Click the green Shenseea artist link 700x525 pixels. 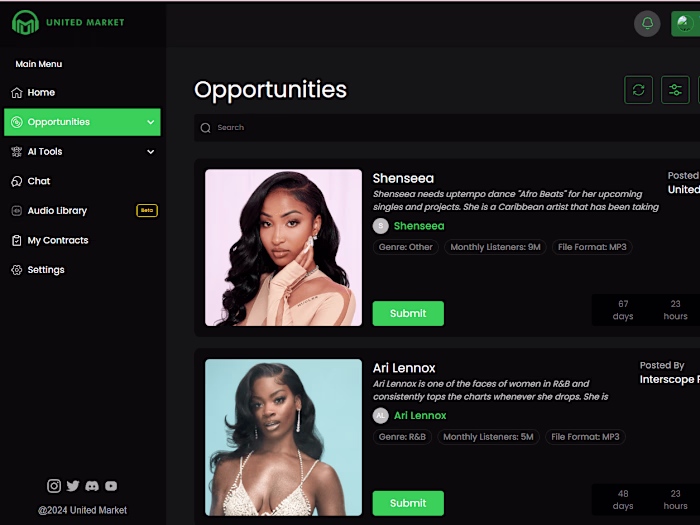pyautogui.click(x=419, y=226)
